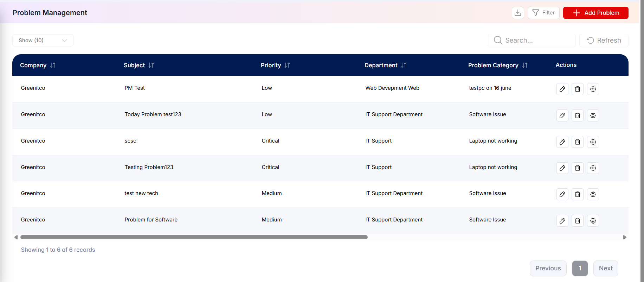Sort table by Subject column

pos(151,65)
